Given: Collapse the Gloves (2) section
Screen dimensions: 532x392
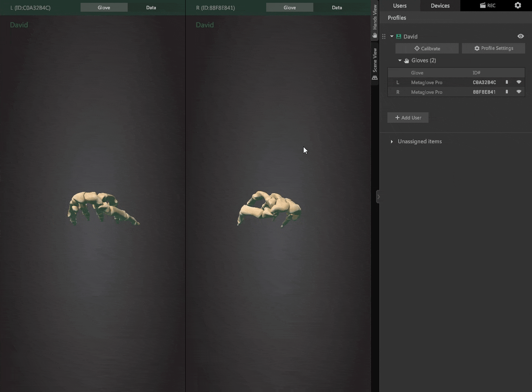Looking at the screenshot, I should [x=400, y=60].
